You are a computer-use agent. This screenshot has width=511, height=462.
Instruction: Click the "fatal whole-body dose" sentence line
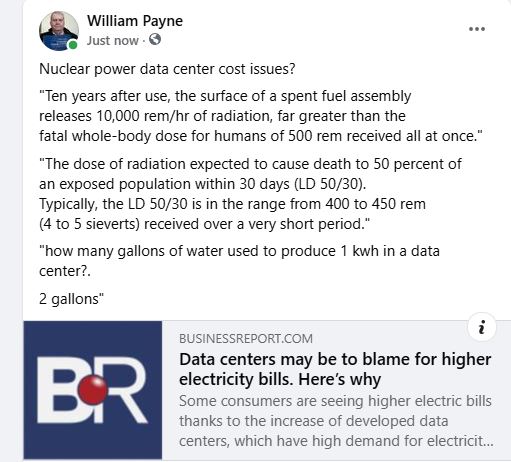tap(261, 136)
